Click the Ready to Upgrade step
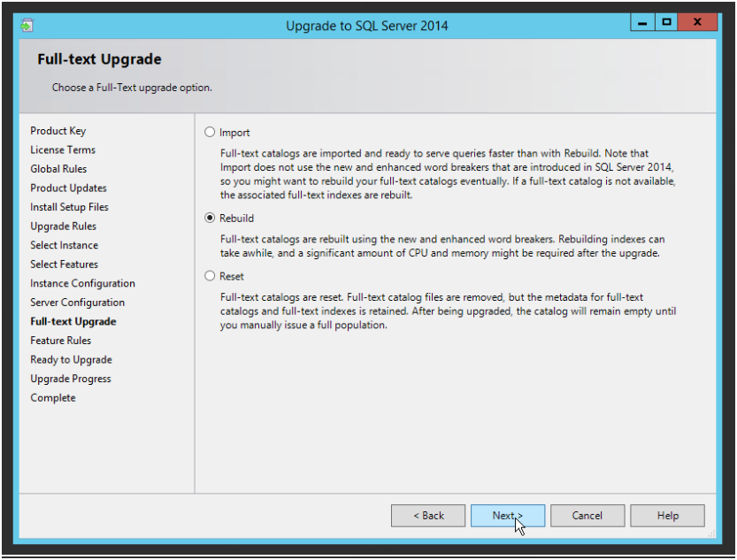737x560 pixels. 72,360
